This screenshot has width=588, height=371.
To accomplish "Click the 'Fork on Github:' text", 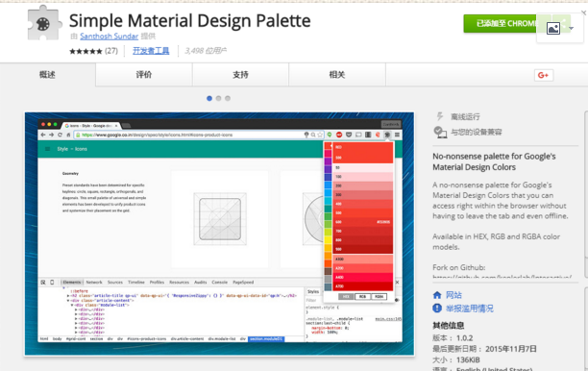I will tap(459, 267).
